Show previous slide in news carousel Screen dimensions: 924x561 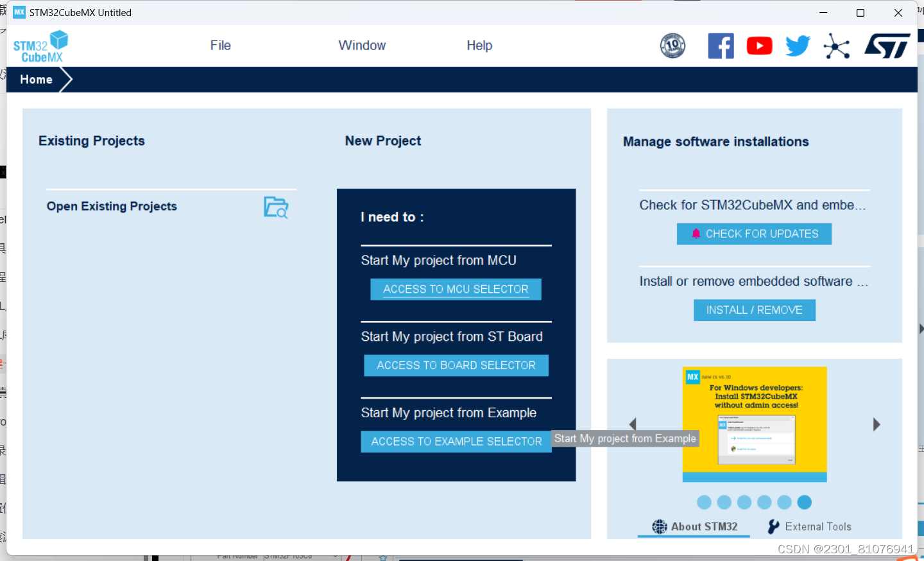coord(633,424)
